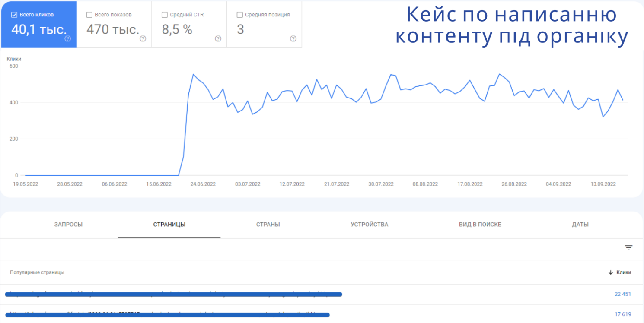Click help icon on Средний CTR card

[218, 38]
